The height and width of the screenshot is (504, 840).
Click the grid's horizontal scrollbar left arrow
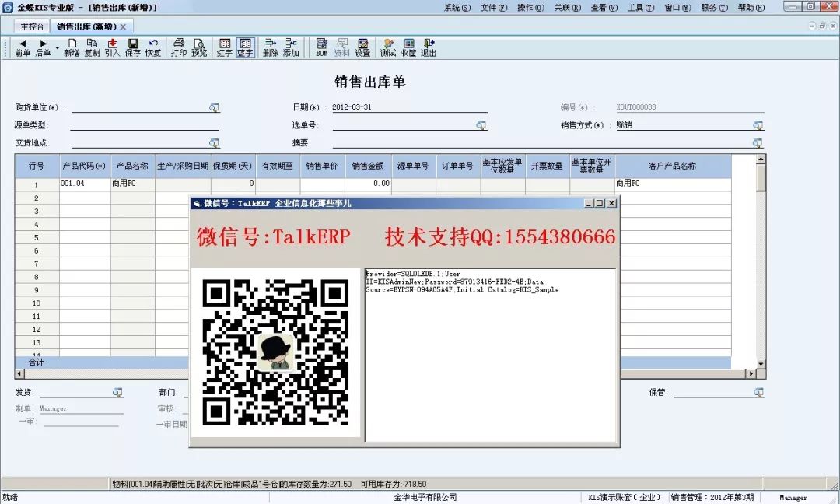point(19,374)
